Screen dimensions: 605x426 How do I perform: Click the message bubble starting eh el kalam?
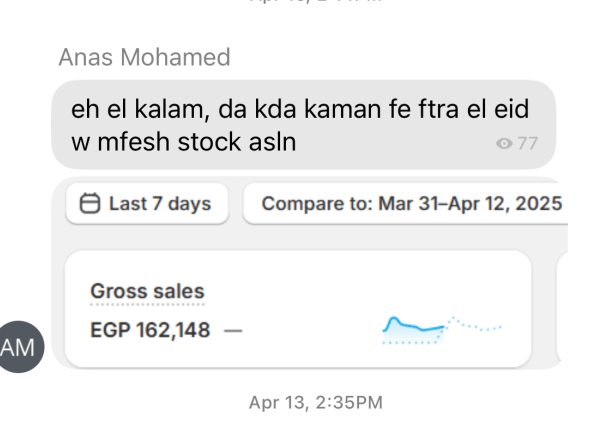point(304,125)
